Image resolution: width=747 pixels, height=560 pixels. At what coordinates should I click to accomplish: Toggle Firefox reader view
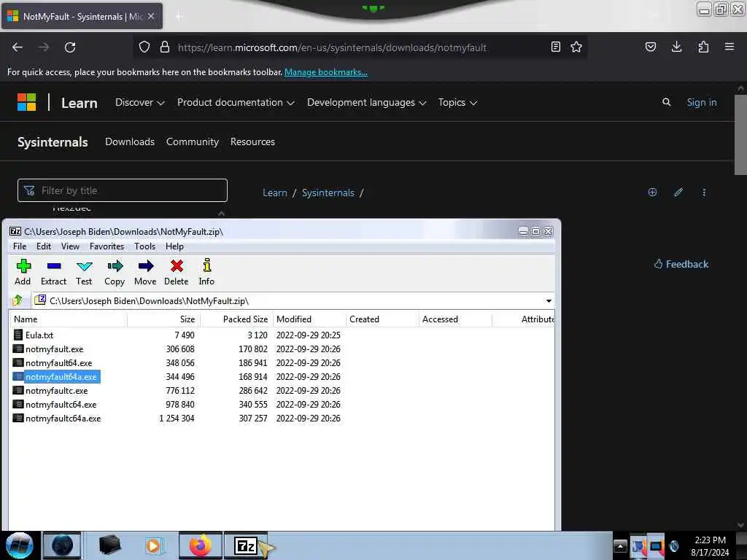(x=555, y=47)
